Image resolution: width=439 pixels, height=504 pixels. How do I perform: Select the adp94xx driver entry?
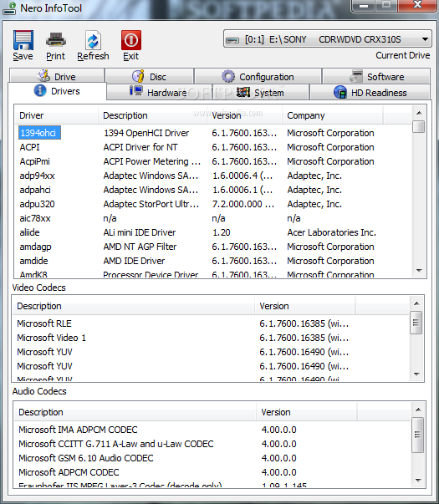point(37,176)
